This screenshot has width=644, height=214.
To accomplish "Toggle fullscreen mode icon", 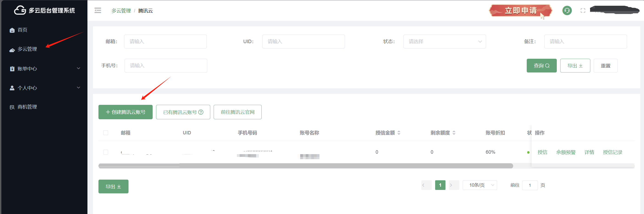I will 583,11.
